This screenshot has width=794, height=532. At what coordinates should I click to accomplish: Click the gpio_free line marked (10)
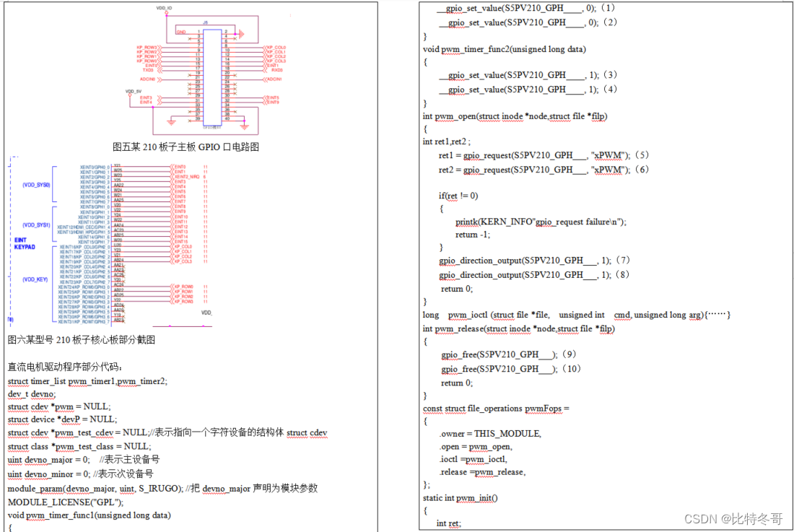pyautogui.click(x=511, y=369)
